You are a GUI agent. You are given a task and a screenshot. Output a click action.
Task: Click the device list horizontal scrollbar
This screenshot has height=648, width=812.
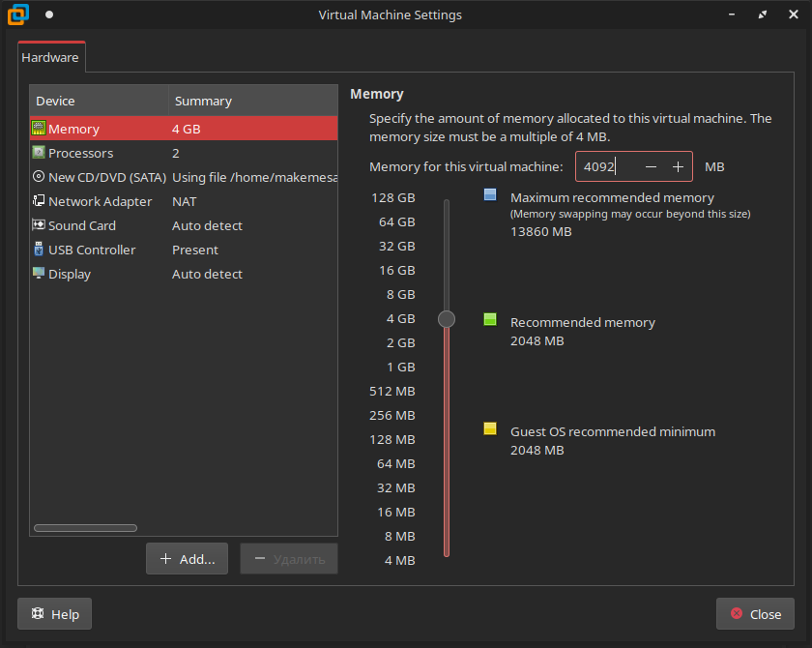(85, 528)
